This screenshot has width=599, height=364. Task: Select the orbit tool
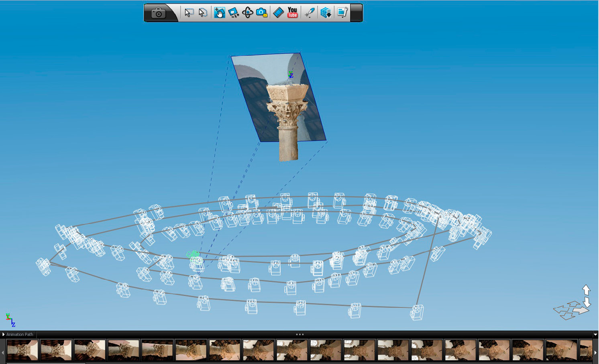[x=247, y=12]
